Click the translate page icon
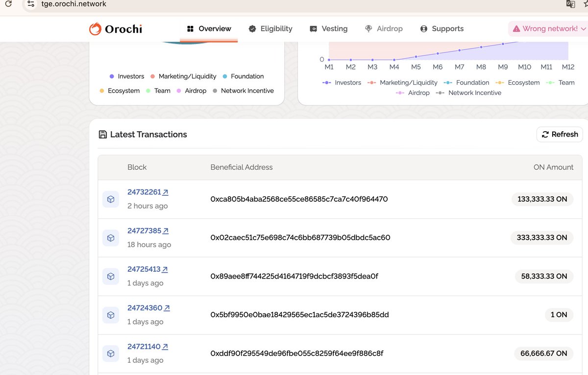Screen dimensions: 588x375 pyautogui.click(x=570, y=4)
